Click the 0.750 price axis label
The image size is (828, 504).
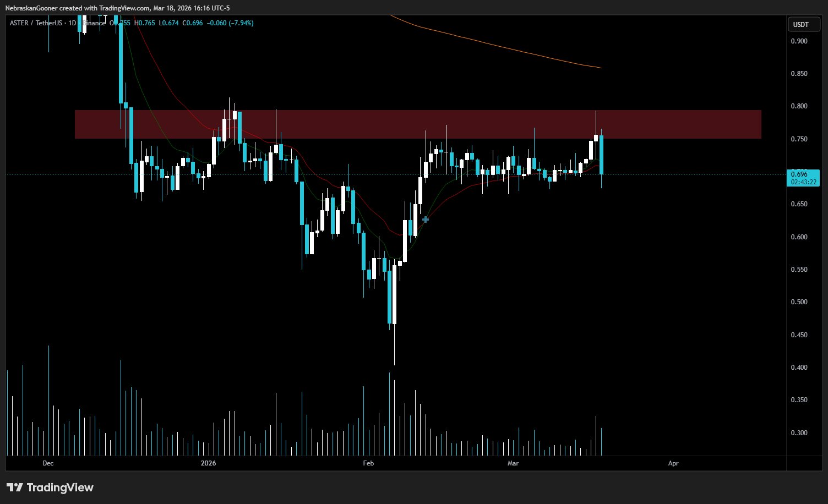point(799,139)
